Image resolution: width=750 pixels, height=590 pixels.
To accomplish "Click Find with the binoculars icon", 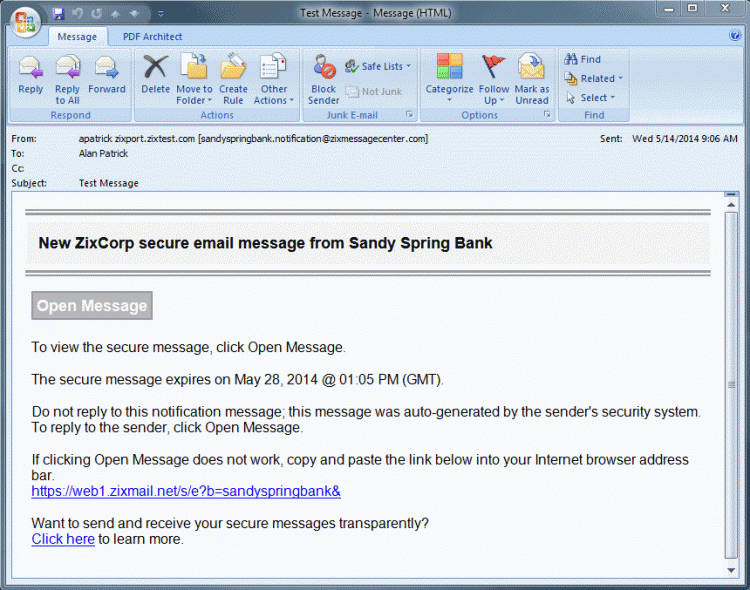I will point(582,59).
